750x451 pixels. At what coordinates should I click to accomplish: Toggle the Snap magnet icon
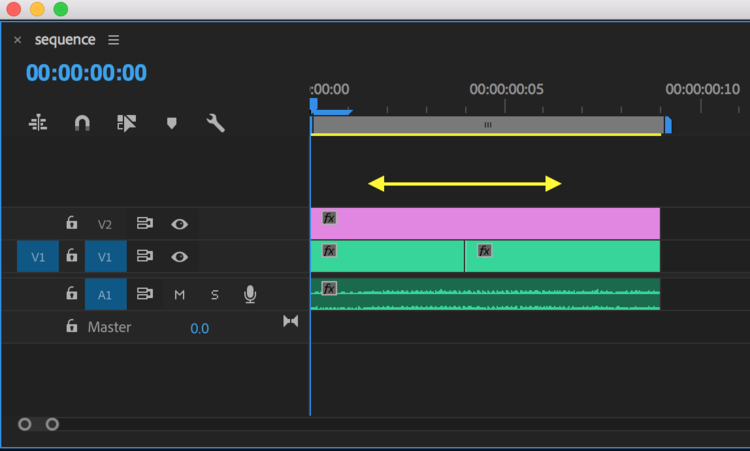pyautogui.click(x=82, y=123)
